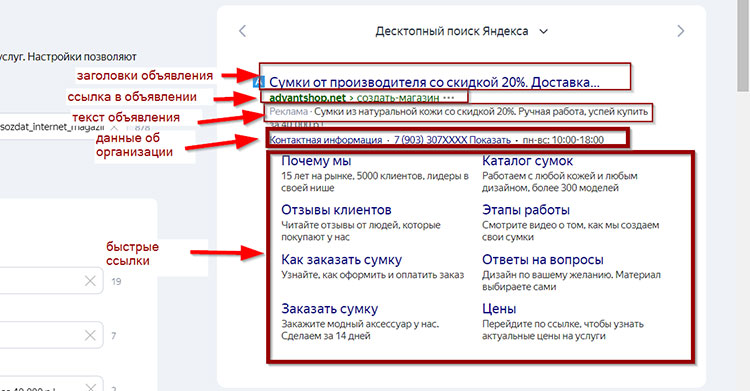The width and height of the screenshot is (750, 391).
Task: Open quick link 'Заказать сумку'
Action: coord(330,309)
